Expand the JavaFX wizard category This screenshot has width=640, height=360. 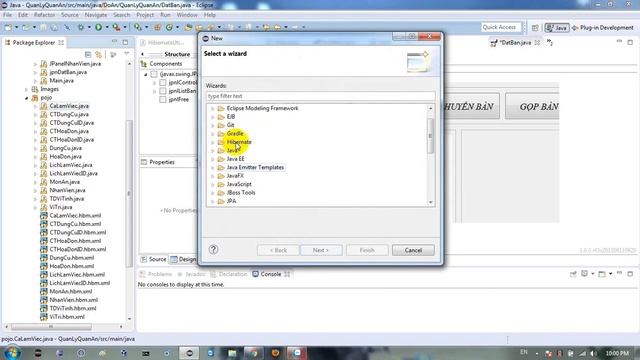(213, 176)
